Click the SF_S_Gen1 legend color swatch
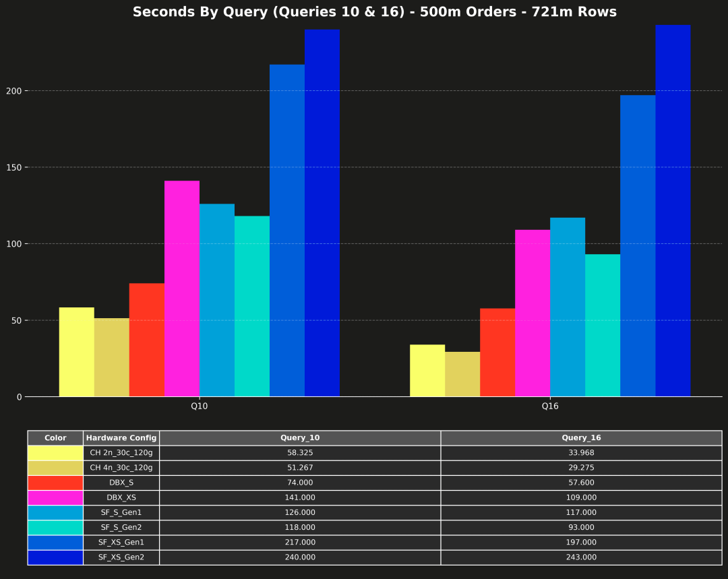Viewport: 728px width, 579px height. pos(55,512)
